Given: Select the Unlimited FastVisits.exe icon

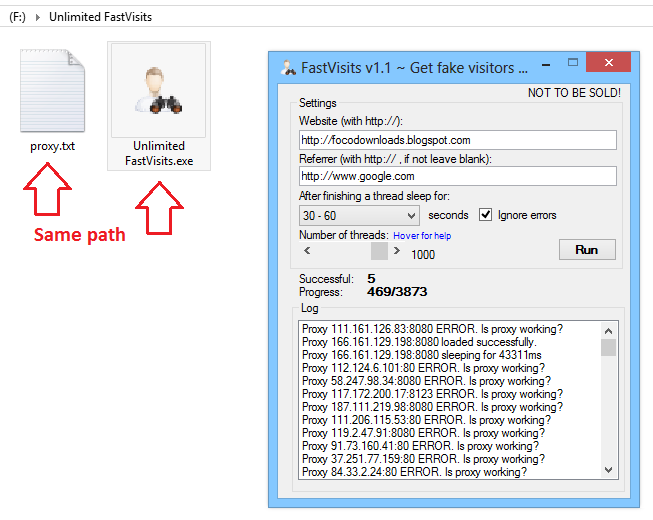Looking at the screenshot, I should point(159,90).
